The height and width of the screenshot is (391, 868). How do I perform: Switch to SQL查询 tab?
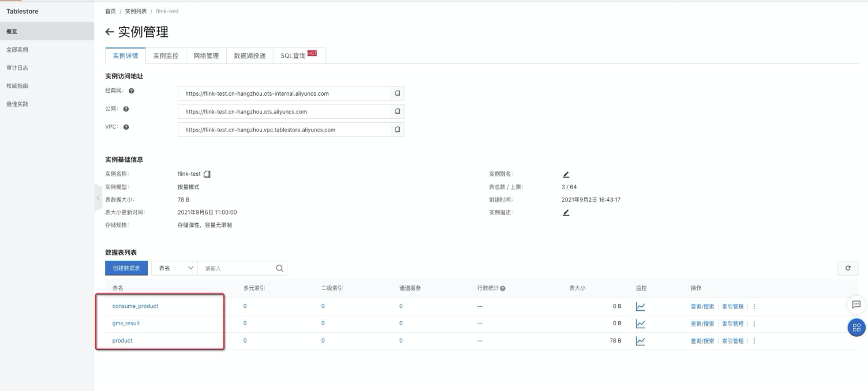tap(300, 56)
